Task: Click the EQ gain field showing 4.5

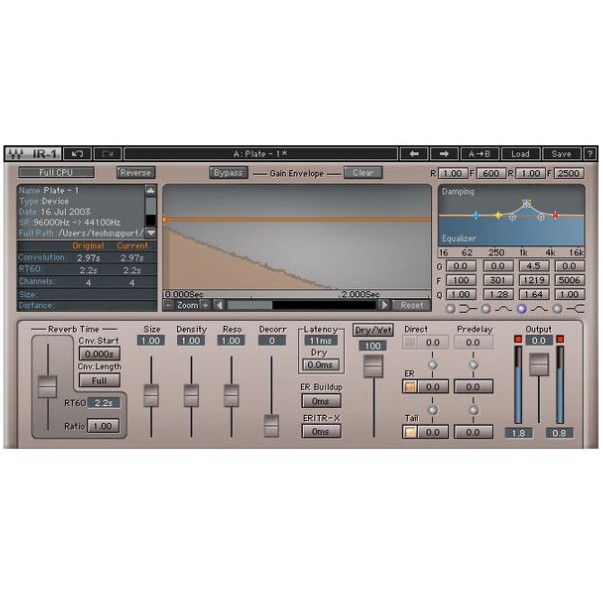Action: [533, 266]
